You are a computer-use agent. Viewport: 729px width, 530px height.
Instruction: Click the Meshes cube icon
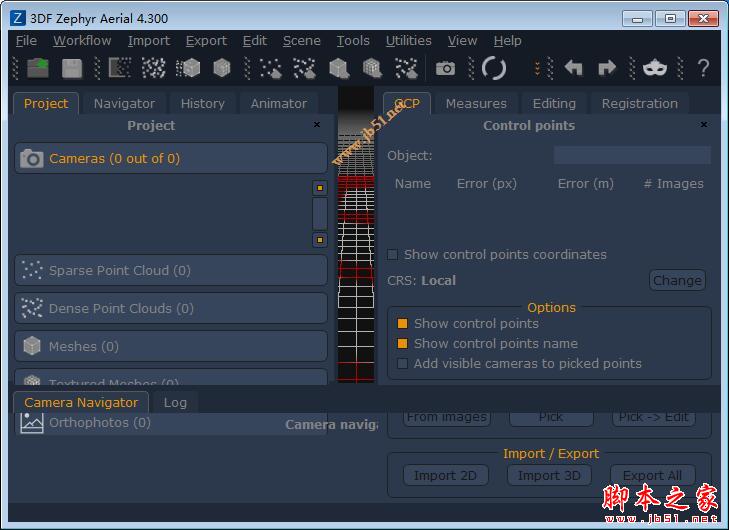(32, 346)
